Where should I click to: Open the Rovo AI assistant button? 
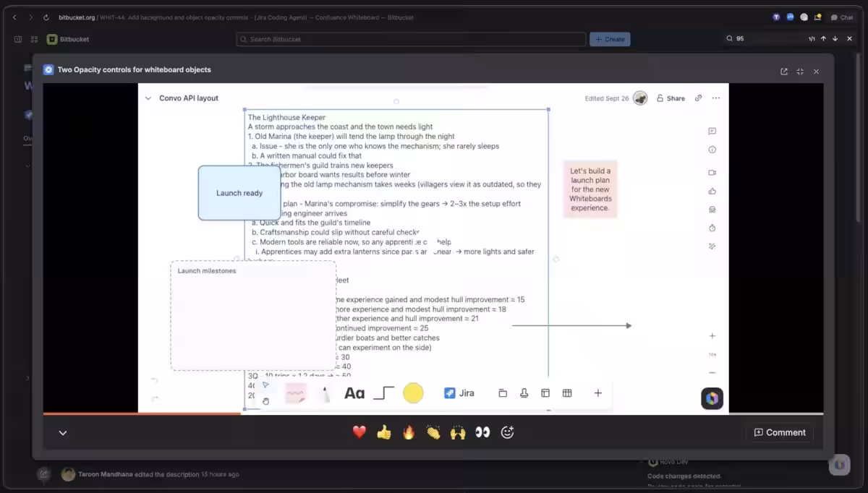[712, 398]
